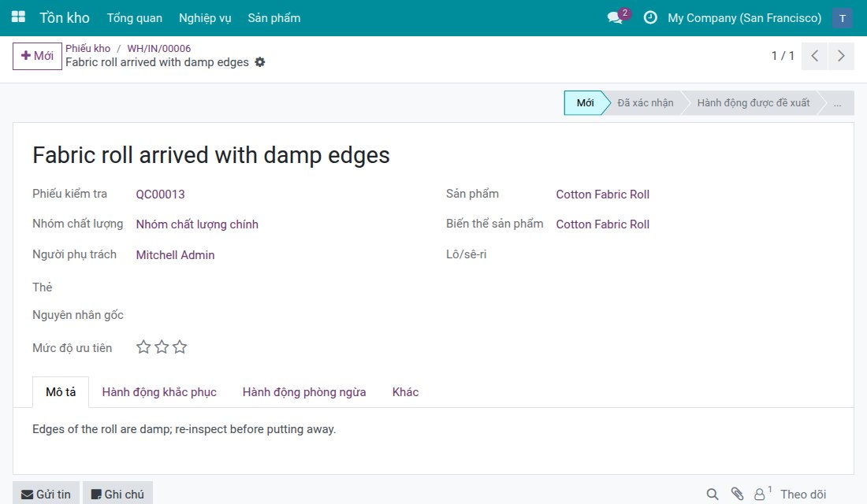Click the gear actions icon by record title
This screenshot has height=504, width=867.
(260, 62)
